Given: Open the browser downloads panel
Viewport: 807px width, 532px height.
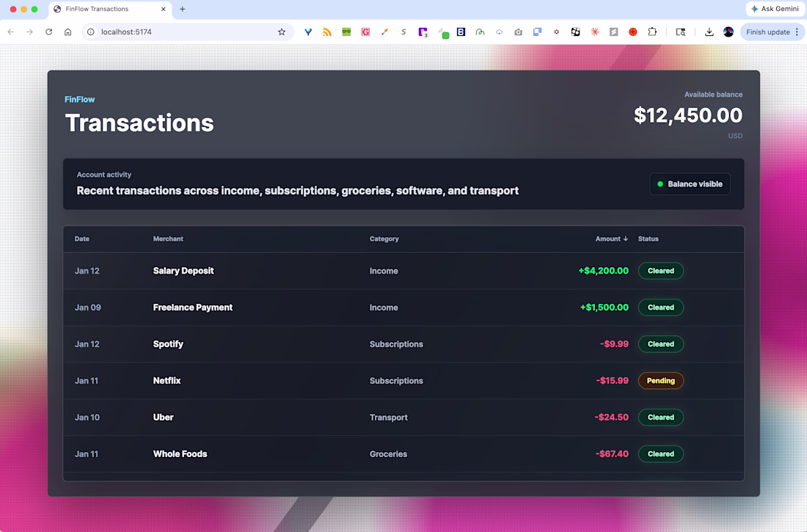Looking at the screenshot, I should pyautogui.click(x=709, y=32).
